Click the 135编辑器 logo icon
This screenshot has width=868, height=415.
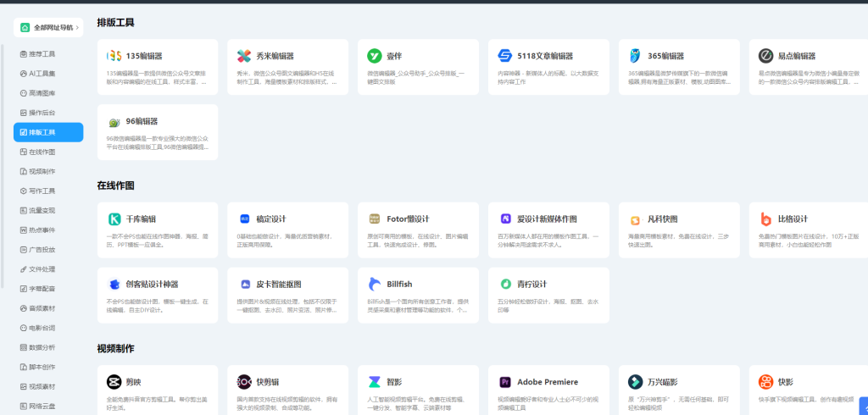tap(114, 56)
